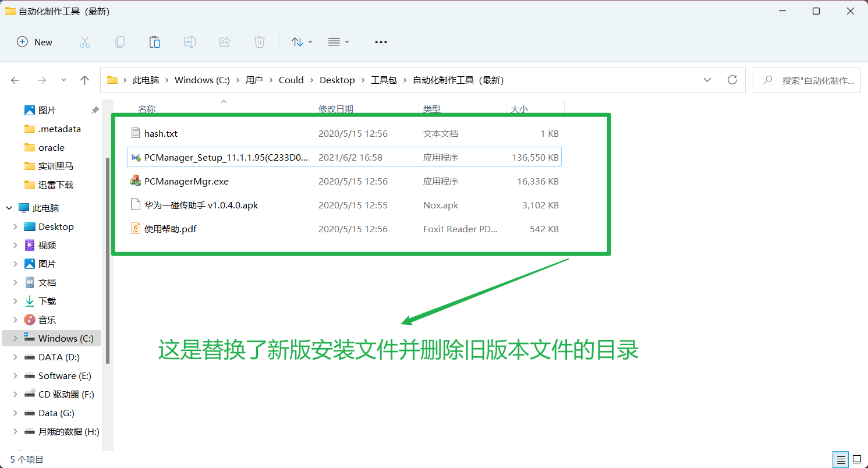The width and height of the screenshot is (868, 468).
Task: Sort by 大小 column header
Action: (x=519, y=109)
